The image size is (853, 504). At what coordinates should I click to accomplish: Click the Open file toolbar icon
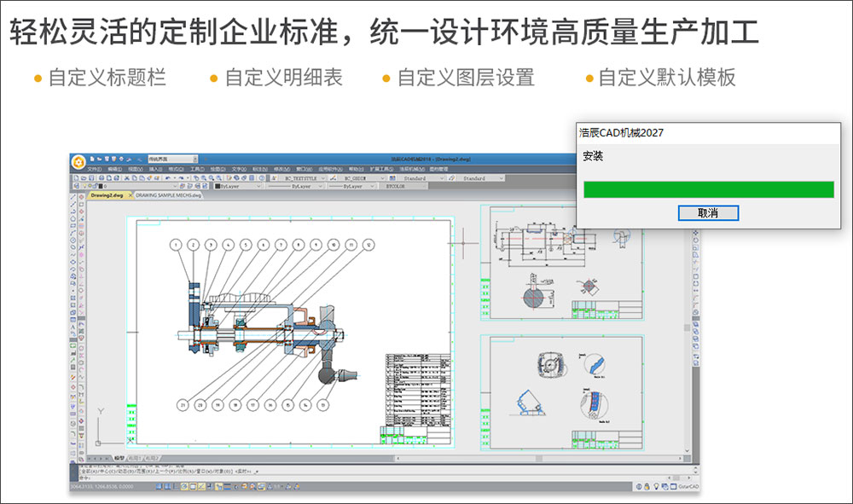(84, 177)
